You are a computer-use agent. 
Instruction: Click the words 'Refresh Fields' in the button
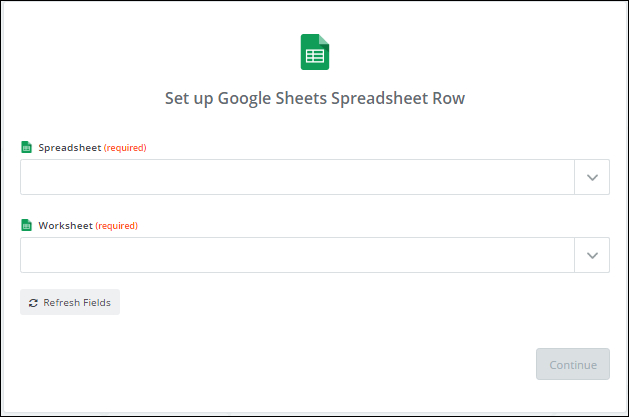coord(77,302)
